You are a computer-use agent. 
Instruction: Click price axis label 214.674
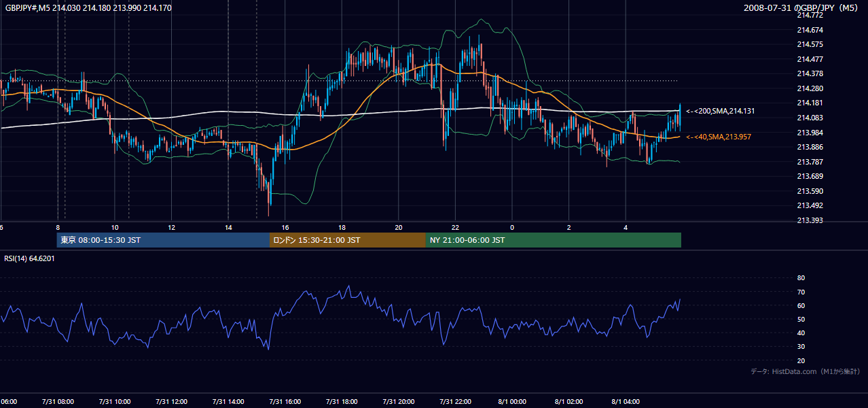810,30
